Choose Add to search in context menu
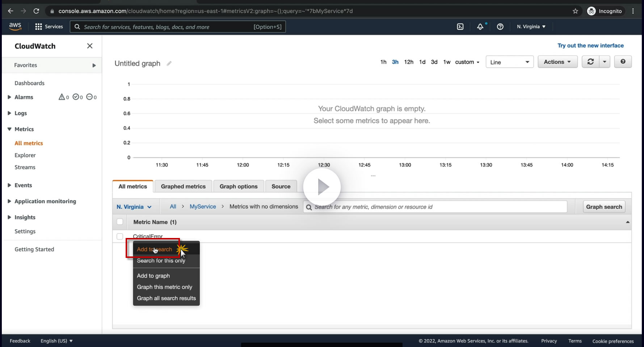644x347 pixels. click(x=167, y=249)
